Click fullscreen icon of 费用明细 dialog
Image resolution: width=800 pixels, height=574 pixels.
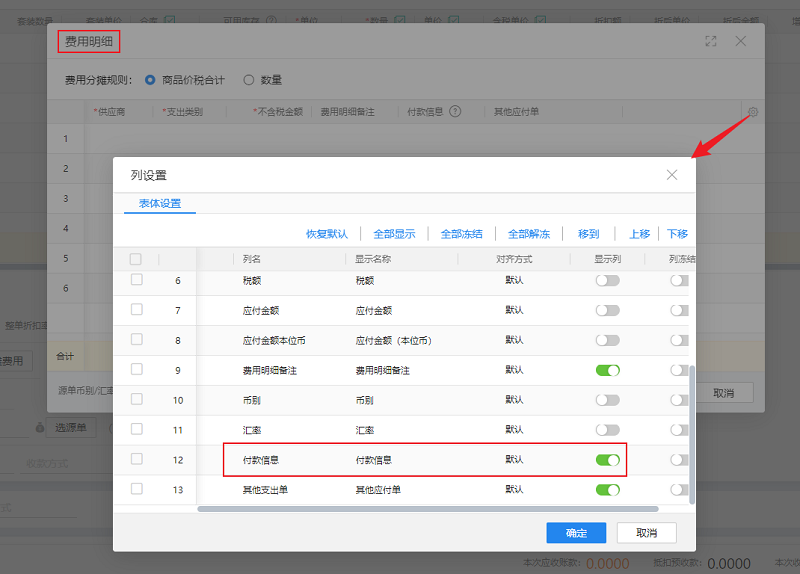coord(711,41)
